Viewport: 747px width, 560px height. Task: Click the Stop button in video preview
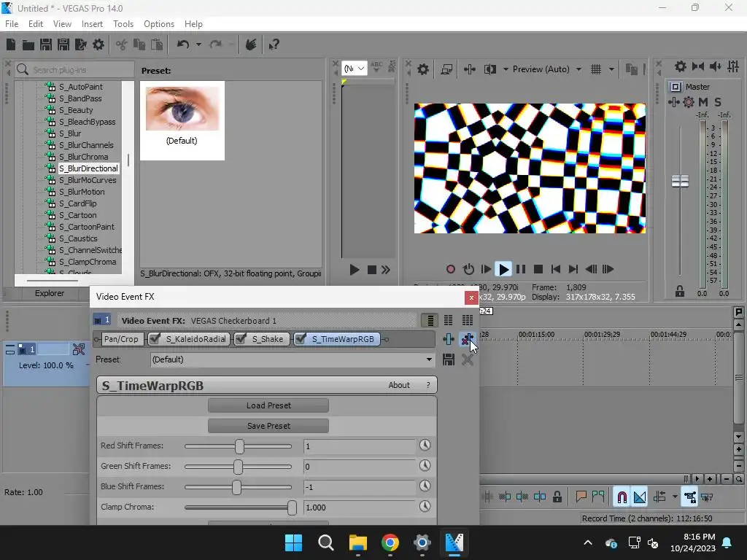[538, 270]
